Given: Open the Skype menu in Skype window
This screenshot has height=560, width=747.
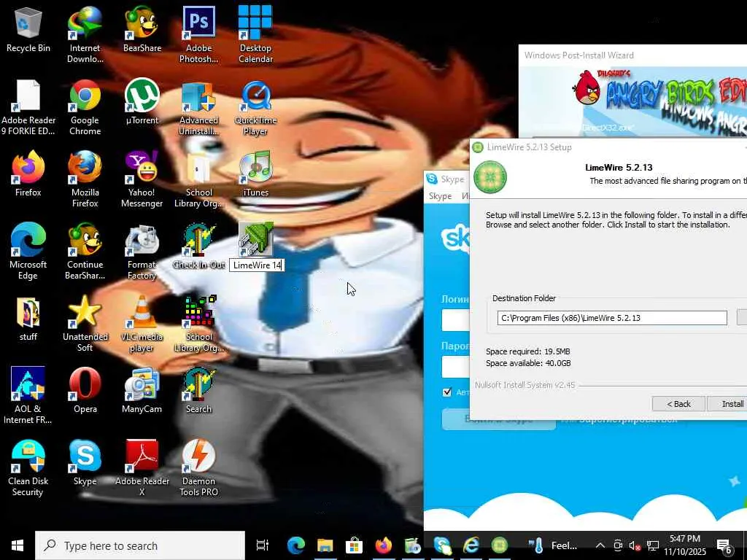Looking at the screenshot, I should [x=440, y=196].
